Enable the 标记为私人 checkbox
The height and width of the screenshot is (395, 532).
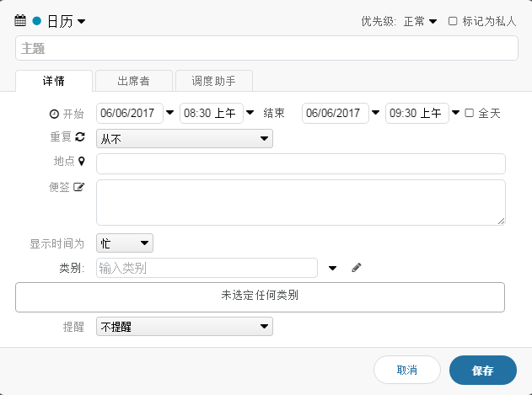pyautogui.click(x=453, y=21)
